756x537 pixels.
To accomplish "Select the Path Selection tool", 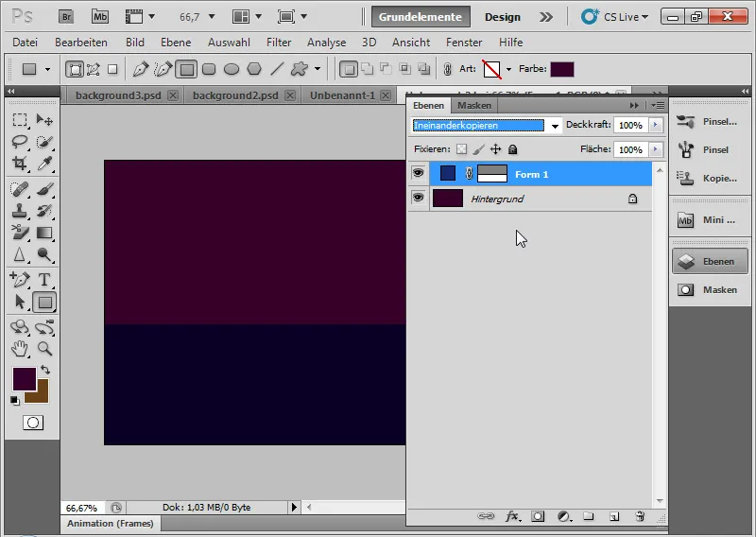I will [x=20, y=302].
